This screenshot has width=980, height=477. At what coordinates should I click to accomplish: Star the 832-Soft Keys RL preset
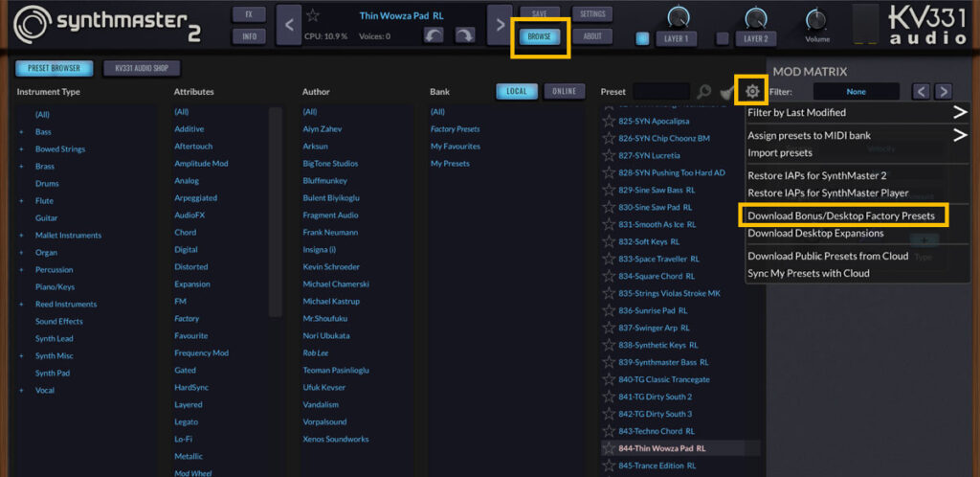click(x=609, y=241)
